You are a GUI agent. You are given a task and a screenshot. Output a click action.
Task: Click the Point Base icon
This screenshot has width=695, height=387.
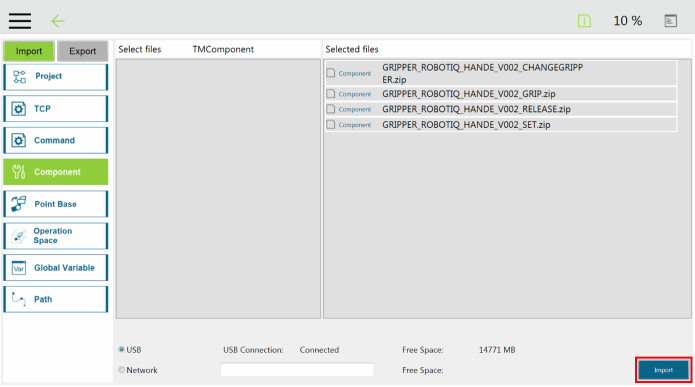coord(19,204)
